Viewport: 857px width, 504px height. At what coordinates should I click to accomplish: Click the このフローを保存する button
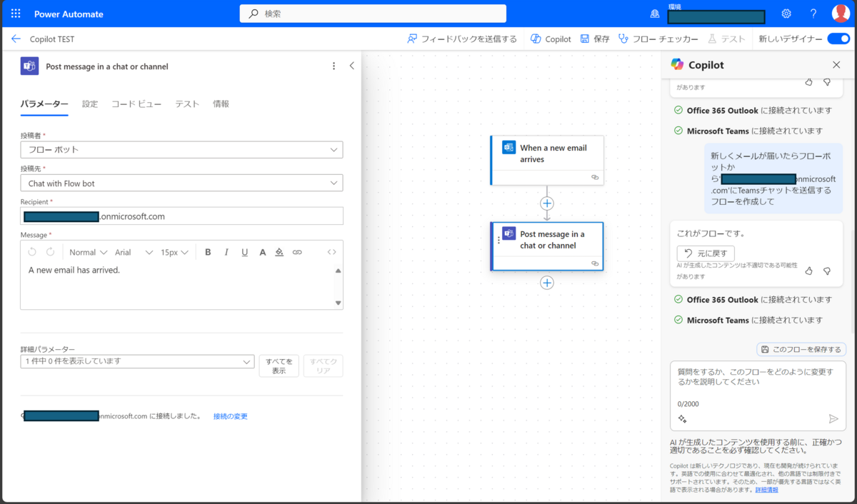pos(801,349)
